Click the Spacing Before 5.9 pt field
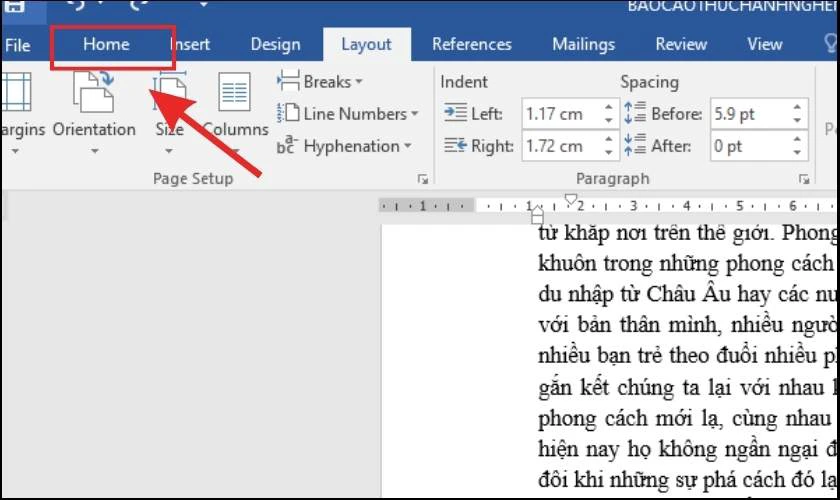 (x=759, y=114)
